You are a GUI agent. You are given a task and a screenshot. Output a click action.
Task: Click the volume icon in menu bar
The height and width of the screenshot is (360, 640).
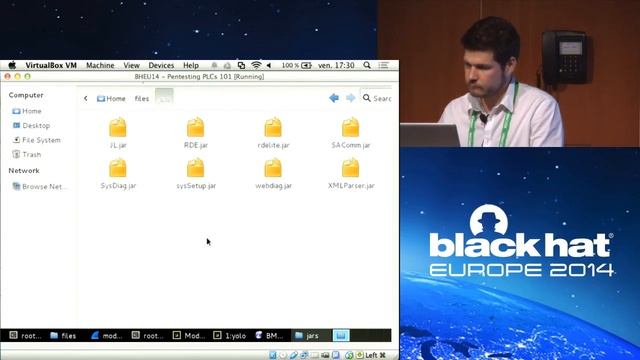(269, 65)
